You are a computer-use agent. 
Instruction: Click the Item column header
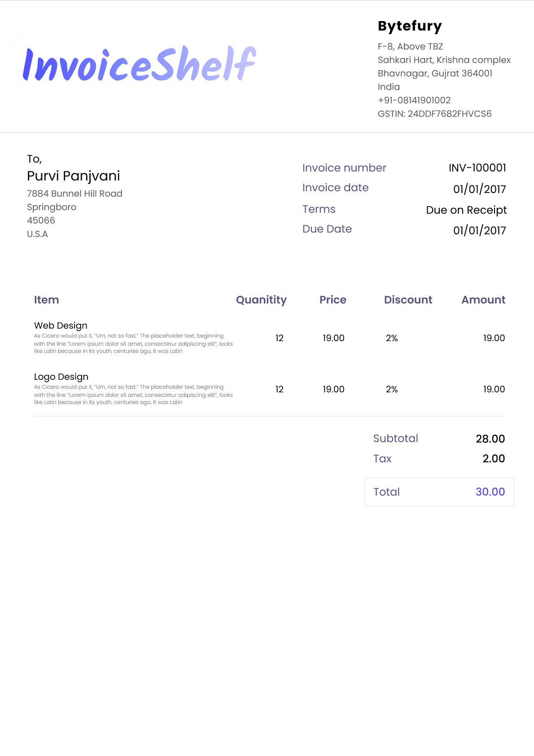pyautogui.click(x=46, y=300)
